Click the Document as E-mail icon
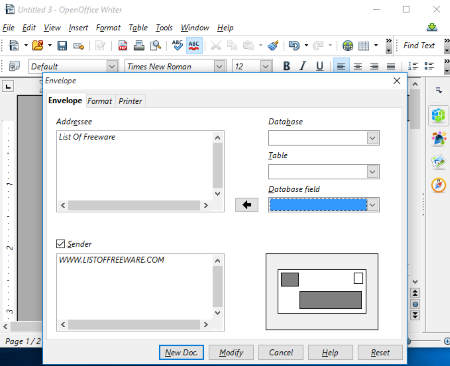Viewport: 450px width, 366px height. point(79,46)
